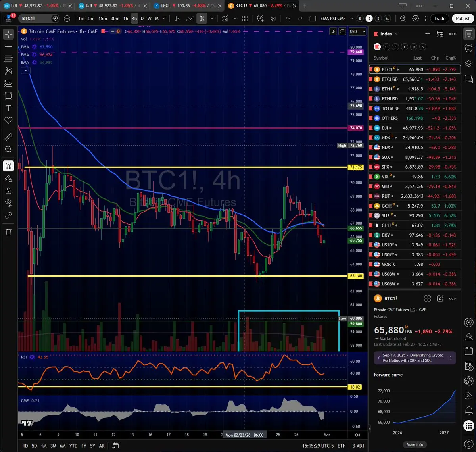
Task: Toggle stay in drawing mode
Action: (x=8, y=178)
